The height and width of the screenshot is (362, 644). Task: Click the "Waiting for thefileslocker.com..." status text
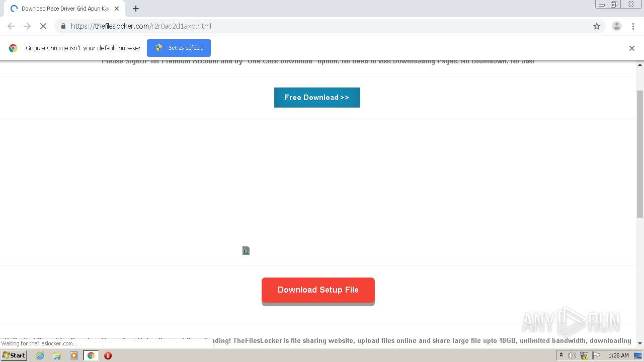[39, 343]
